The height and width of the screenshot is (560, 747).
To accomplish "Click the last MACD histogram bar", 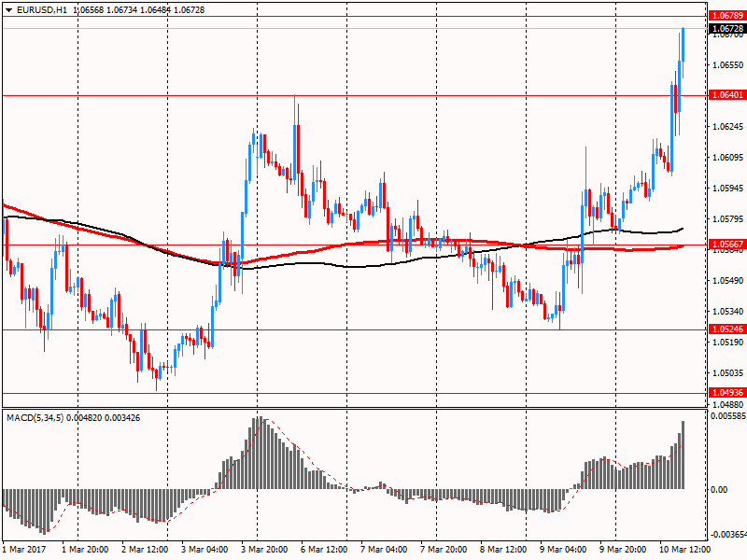I will (x=684, y=455).
